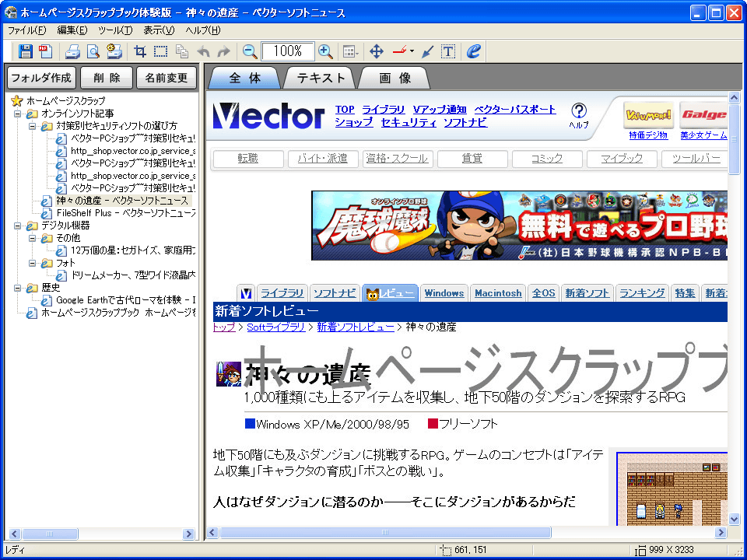Click the Vector logo on page
747x560 pixels.
[x=268, y=116]
